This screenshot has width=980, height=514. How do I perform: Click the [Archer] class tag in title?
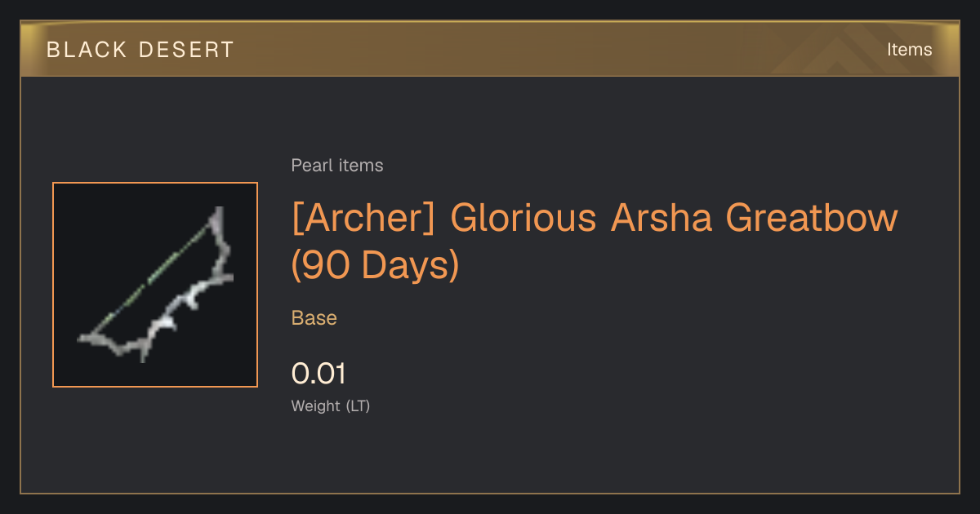tap(364, 219)
